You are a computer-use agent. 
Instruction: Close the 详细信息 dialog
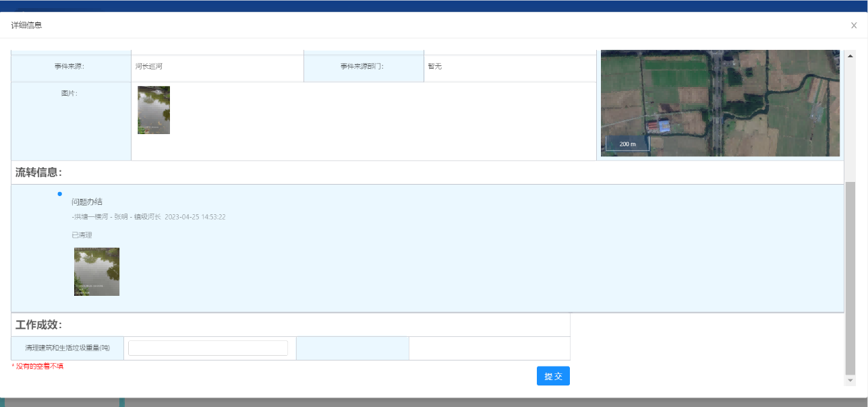point(853,26)
